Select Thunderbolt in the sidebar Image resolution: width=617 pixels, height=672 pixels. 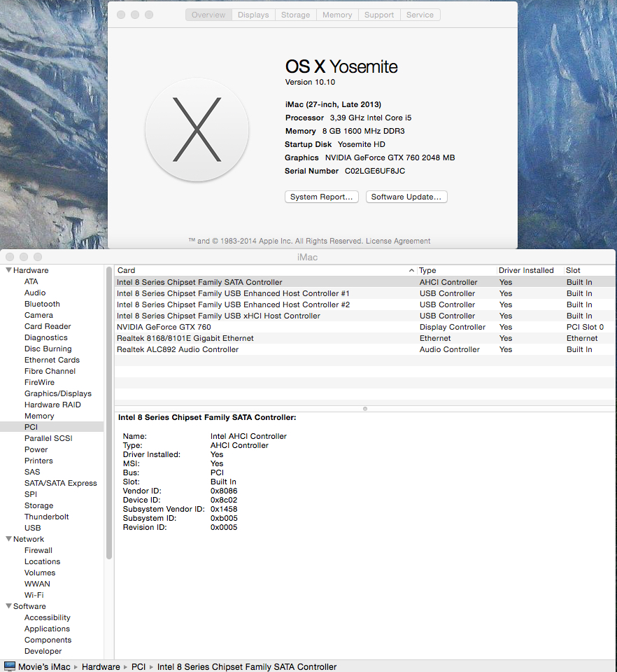point(46,517)
